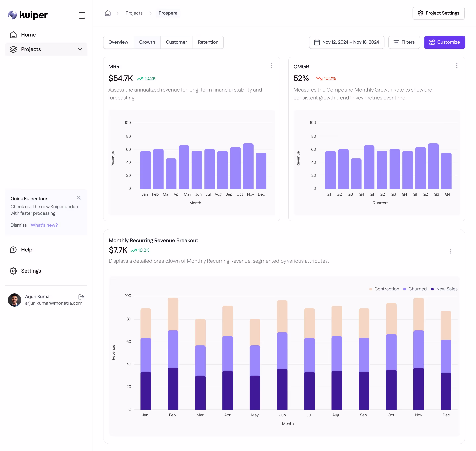
Task: Open MRR card three-dot menu
Action: [x=272, y=65]
